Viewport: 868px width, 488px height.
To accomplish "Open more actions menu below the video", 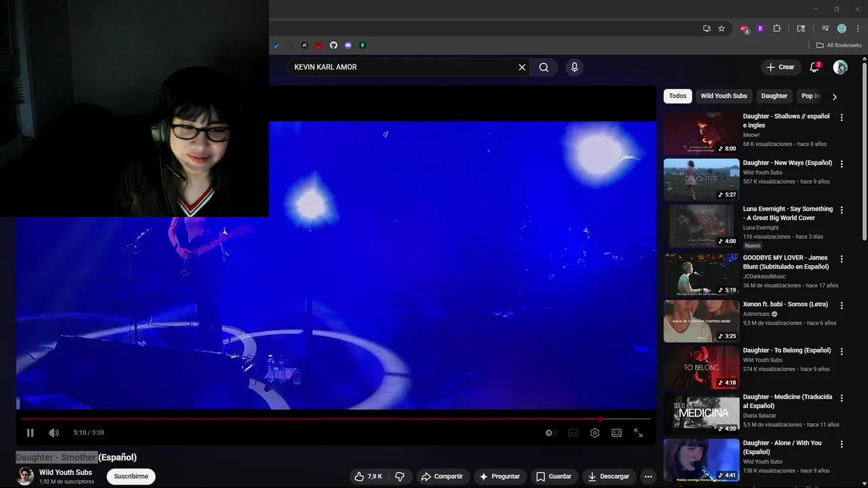I will [648, 476].
